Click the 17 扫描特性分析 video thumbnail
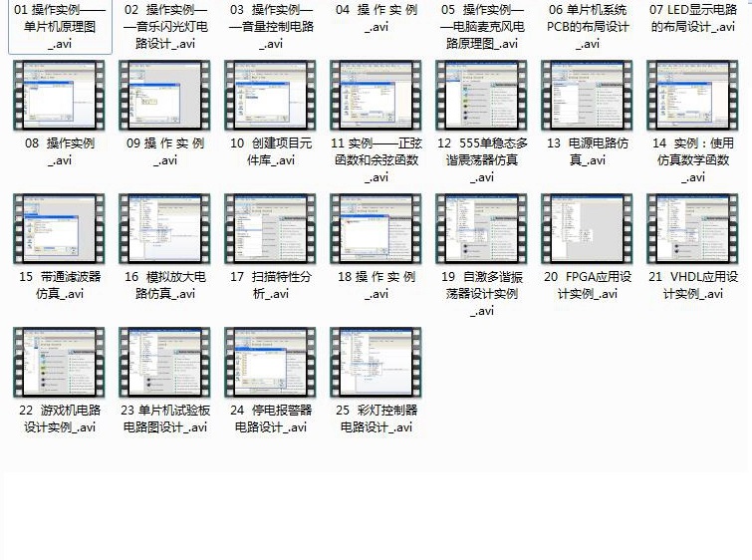 (270, 228)
